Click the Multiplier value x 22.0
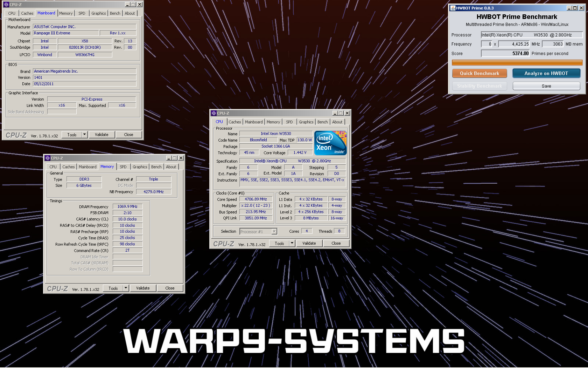 coord(256,205)
